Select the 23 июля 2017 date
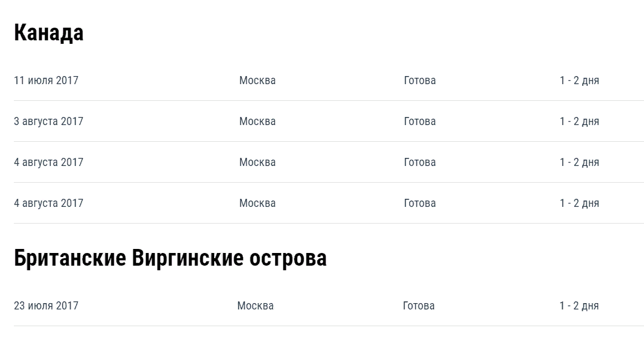644x340 pixels. [x=46, y=306]
